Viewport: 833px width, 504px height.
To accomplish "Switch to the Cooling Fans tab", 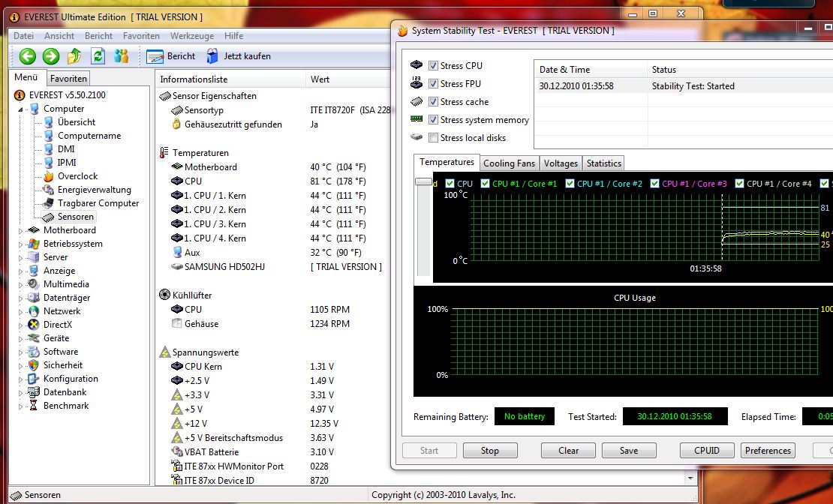I will [509, 163].
